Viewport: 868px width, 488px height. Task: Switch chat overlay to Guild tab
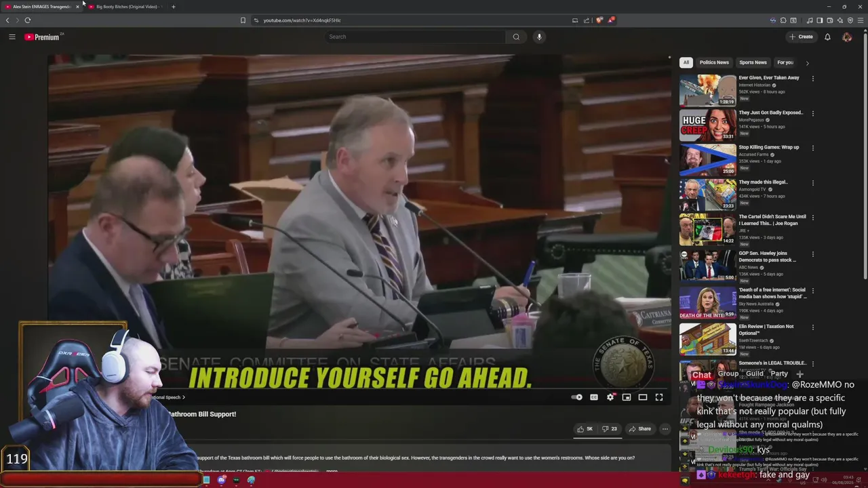point(755,373)
